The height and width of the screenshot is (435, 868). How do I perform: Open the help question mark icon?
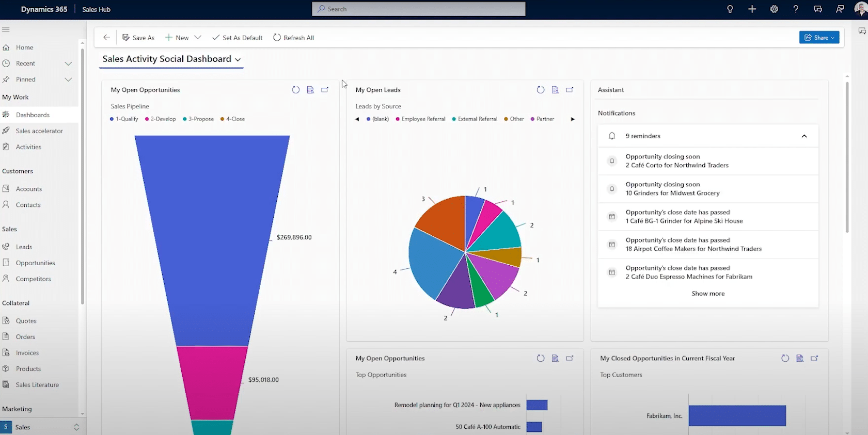coord(796,9)
